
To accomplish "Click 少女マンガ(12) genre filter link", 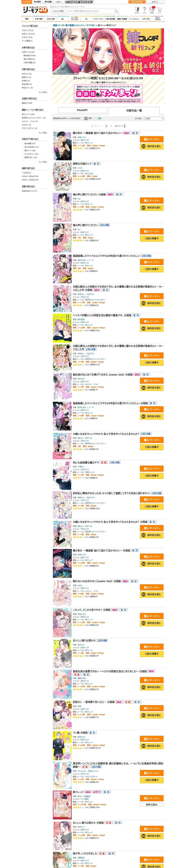I will 28,30.
